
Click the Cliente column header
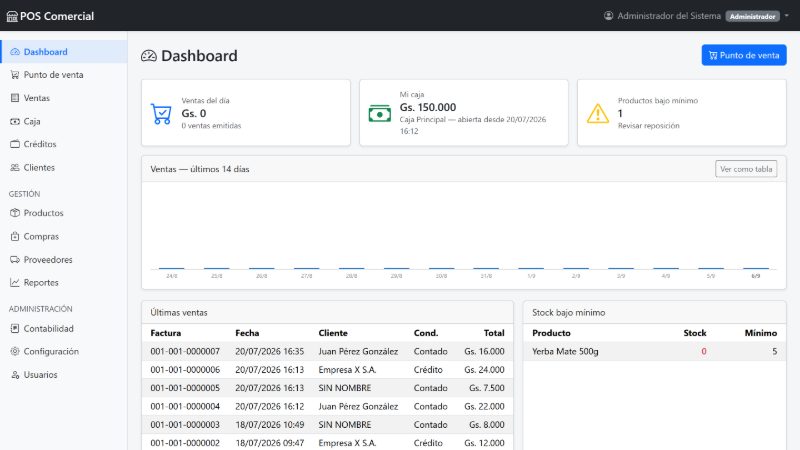[x=333, y=333]
